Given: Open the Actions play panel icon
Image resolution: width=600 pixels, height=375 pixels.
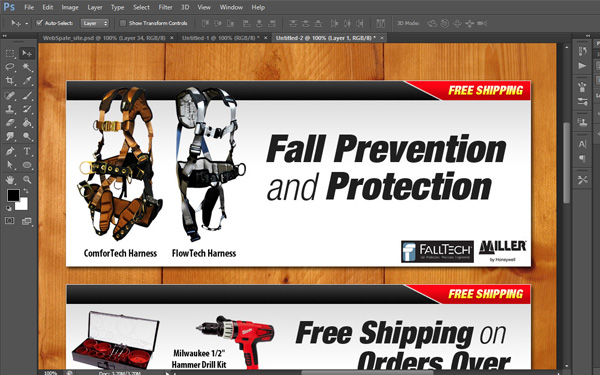Looking at the screenshot, I should pos(582,66).
